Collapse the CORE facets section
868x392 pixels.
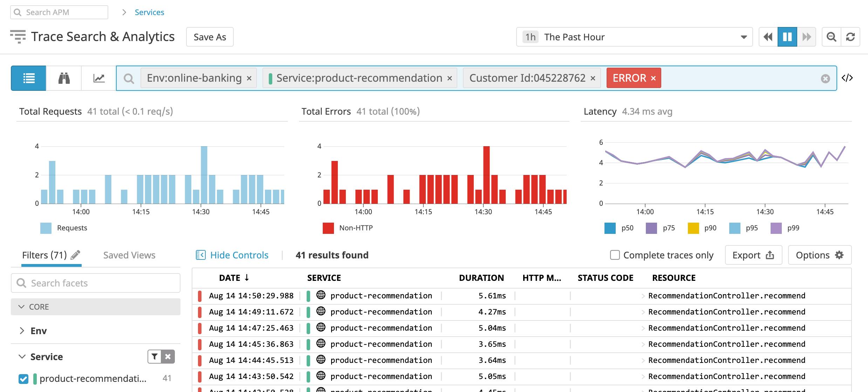(x=22, y=307)
